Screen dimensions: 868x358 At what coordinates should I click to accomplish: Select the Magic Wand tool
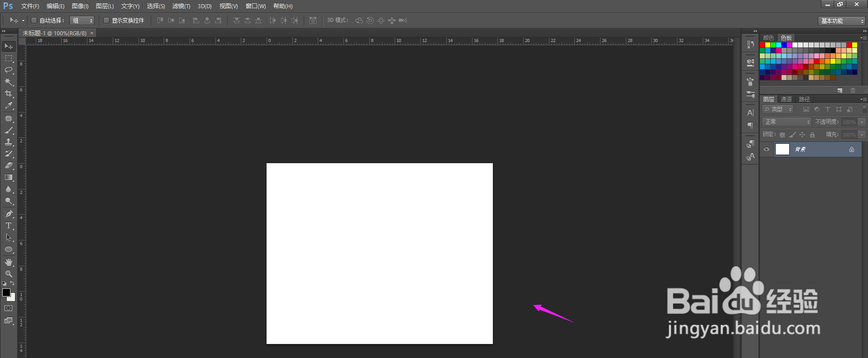pyautogui.click(x=9, y=82)
